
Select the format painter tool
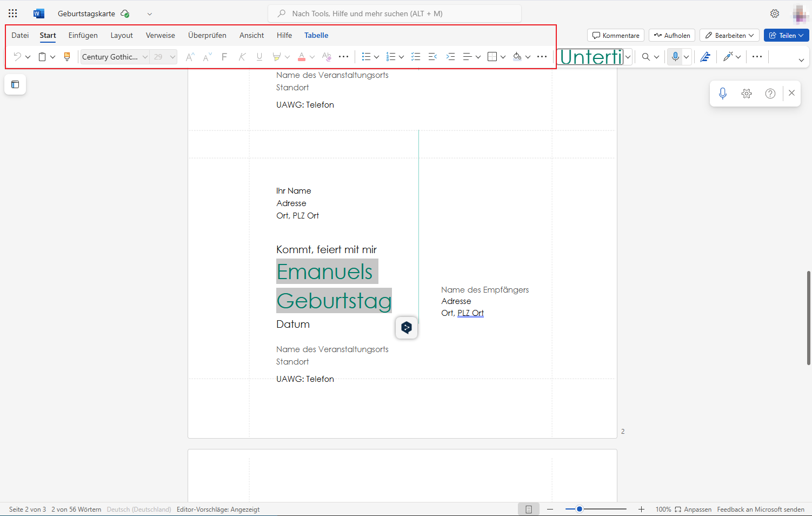(x=67, y=57)
